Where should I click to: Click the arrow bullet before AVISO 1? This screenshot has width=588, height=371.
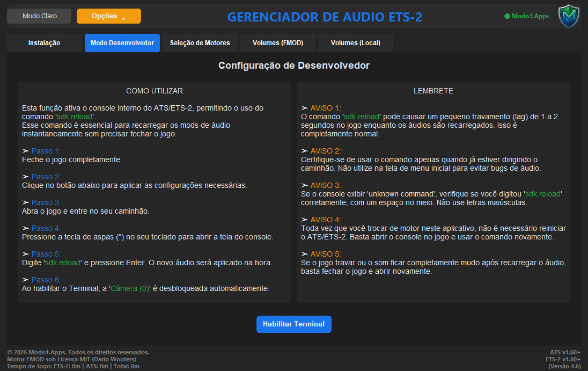[x=305, y=108]
